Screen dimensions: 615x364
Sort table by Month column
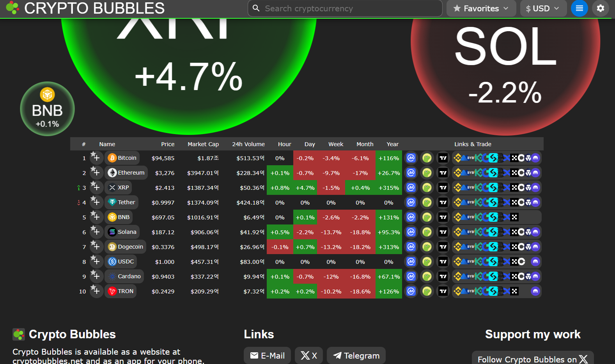pyautogui.click(x=365, y=144)
